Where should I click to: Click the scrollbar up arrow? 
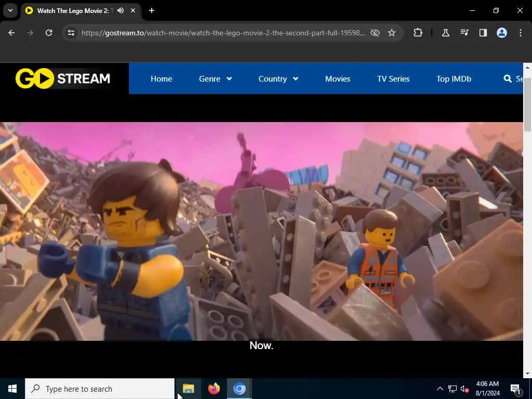tap(527, 68)
